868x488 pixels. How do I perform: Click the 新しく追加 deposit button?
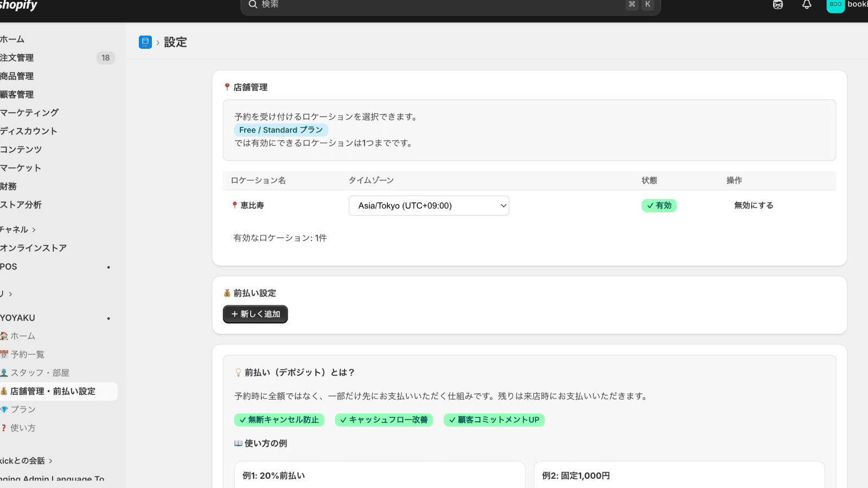(255, 314)
